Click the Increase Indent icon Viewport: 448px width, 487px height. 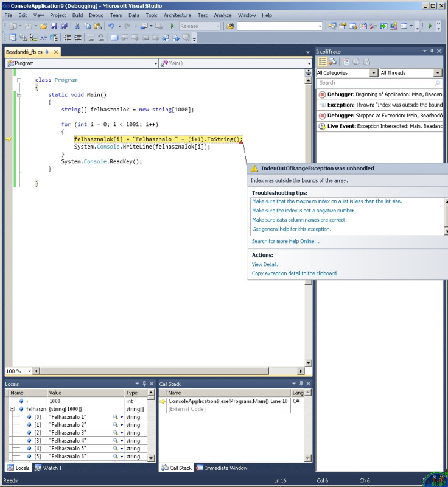pos(78,38)
